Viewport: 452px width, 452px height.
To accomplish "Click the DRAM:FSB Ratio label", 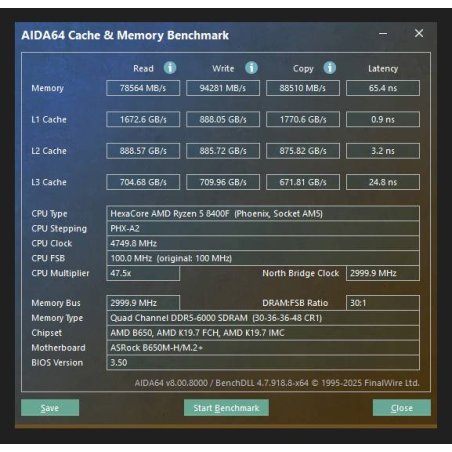I will 295,303.
